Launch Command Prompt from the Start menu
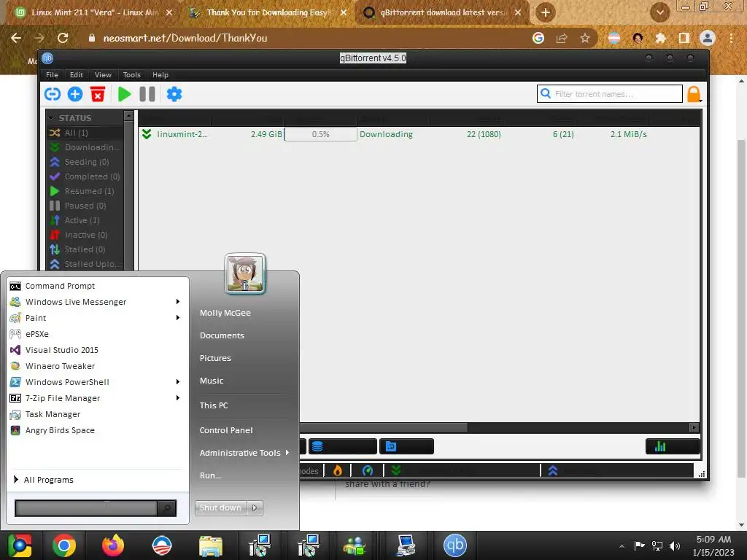747x560 pixels. click(96, 286)
